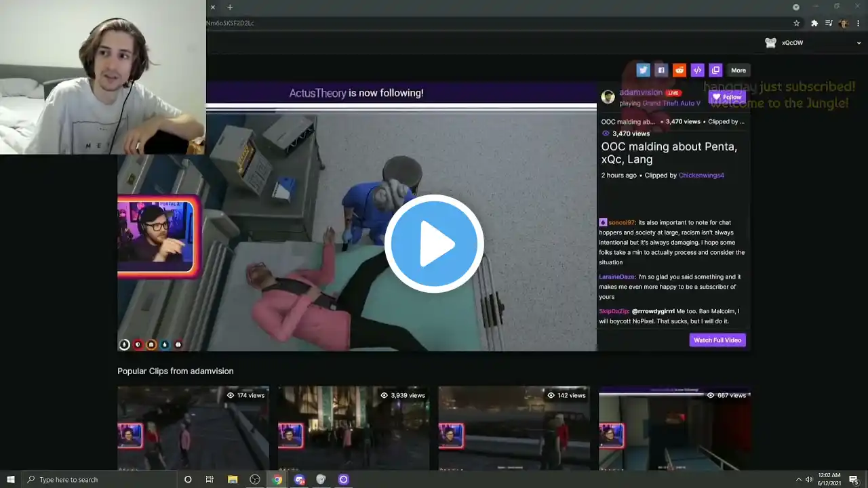Viewport: 868px width, 488px height.
Task: Open Grand Theft Auto V game link
Action: tap(671, 103)
